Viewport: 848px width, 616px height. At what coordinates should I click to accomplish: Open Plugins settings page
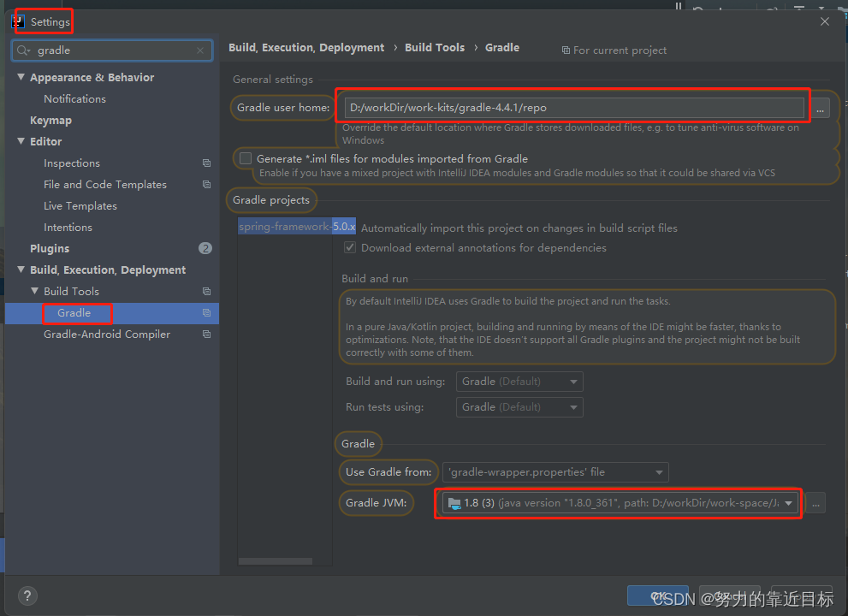click(50, 249)
